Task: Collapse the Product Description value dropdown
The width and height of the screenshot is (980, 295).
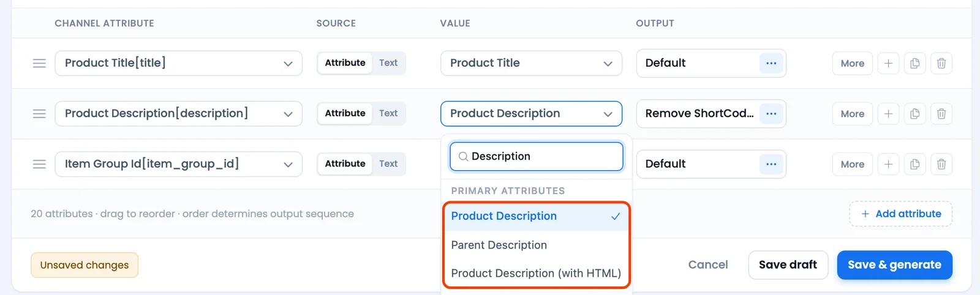Action: pyautogui.click(x=531, y=114)
